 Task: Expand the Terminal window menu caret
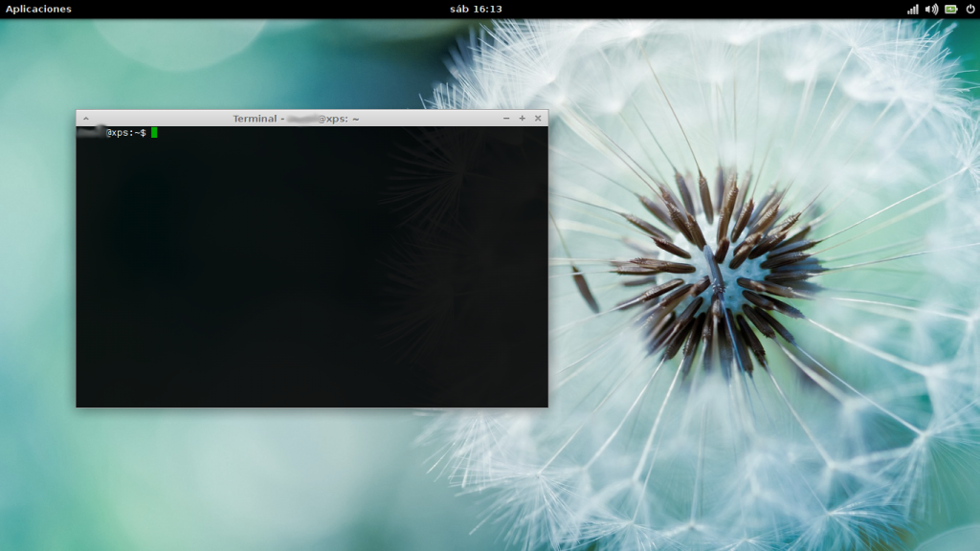click(85, 119)
